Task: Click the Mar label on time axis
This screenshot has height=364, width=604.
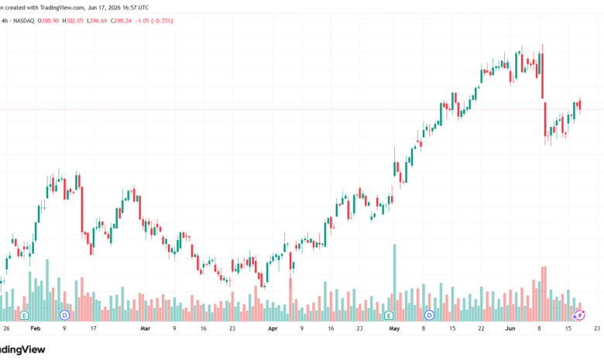Action: tap(146, 328)
